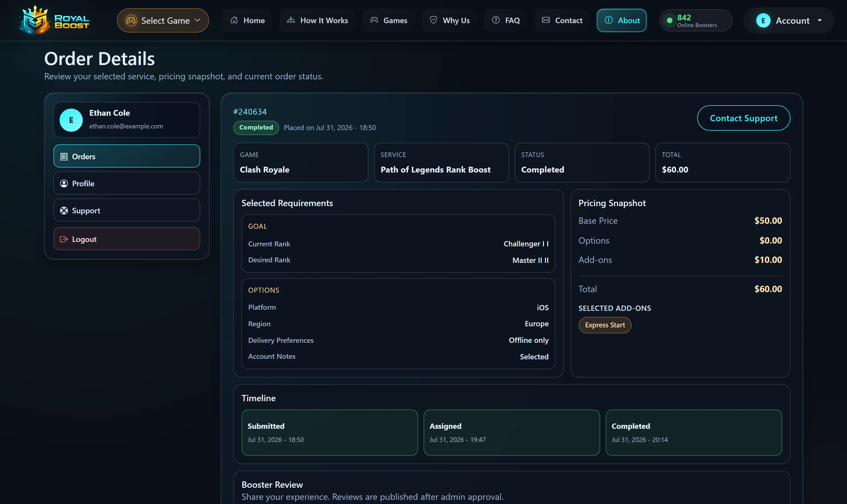
Task: Open the Contact page
Action: tap(562, 20)
